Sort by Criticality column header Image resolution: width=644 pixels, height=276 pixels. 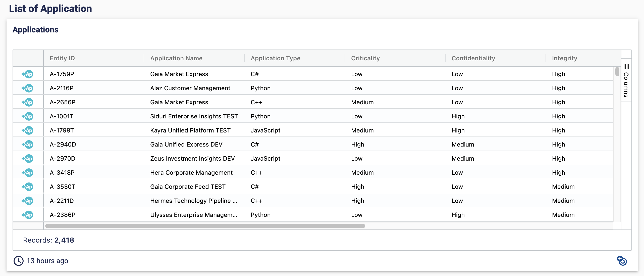(365, 58)
